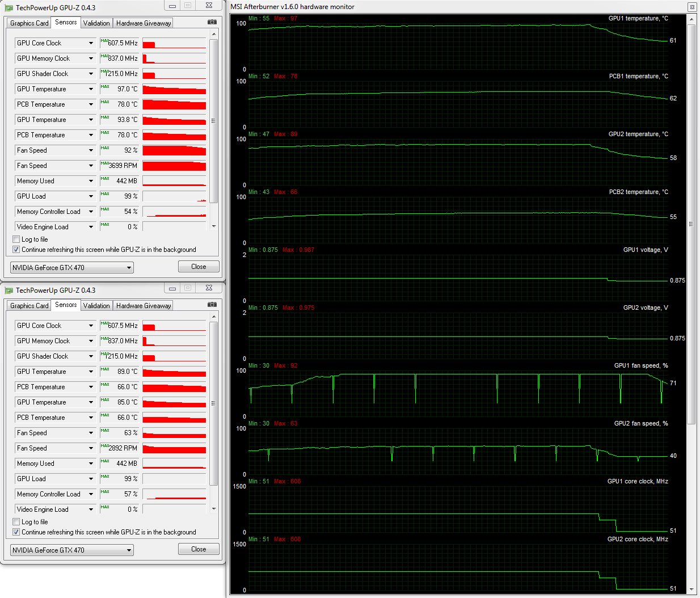The height and width of the screenshot is (598, 700).
Task: Click the GPU2 core clock graph in Afterburner
Action: pos(458,567)
